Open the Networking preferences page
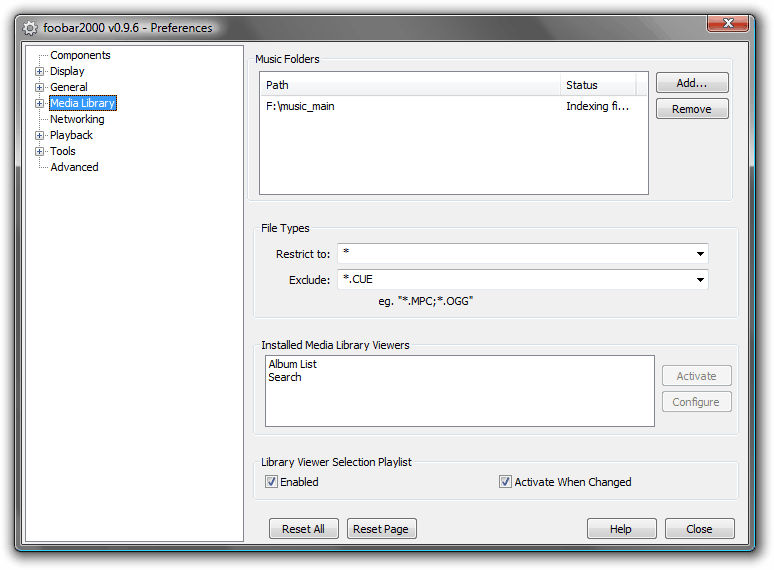Image resolution: width=774 pixels, height=570 pixels. [77, 119]
